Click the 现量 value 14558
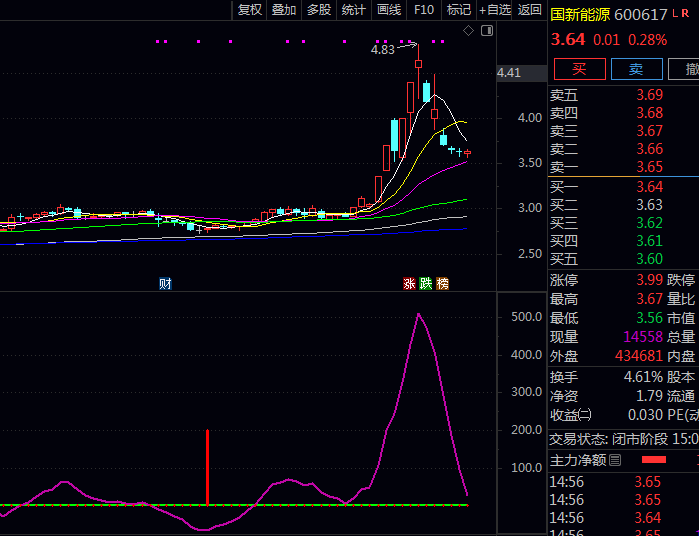699x536 pixels. click(x=643, y=337)
